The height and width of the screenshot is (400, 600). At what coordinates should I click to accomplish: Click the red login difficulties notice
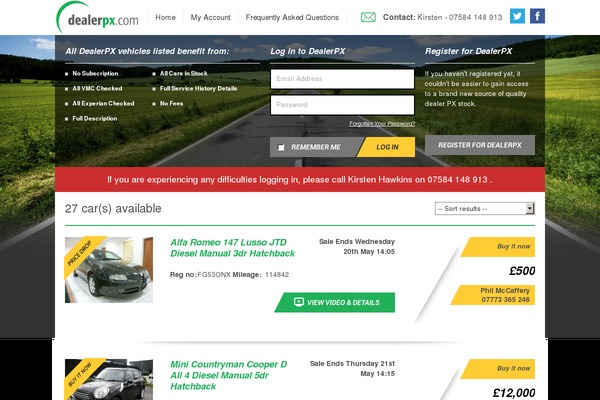click(300, 180)
